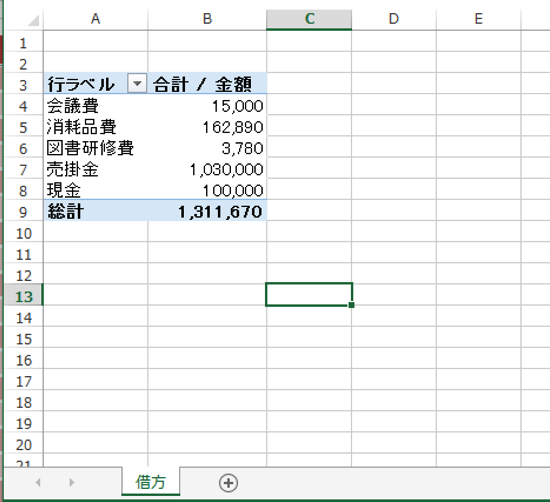Select the cell with value 100,000

tap(207, 189)
